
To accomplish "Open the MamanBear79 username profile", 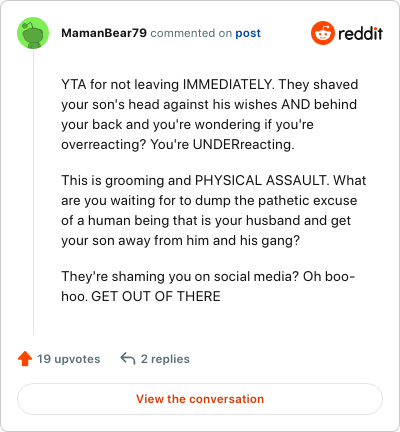I will point(104,33).
